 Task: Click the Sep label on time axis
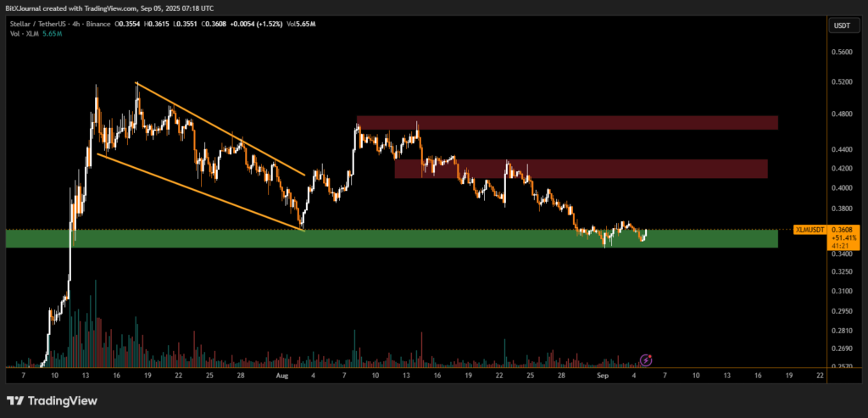602,374
